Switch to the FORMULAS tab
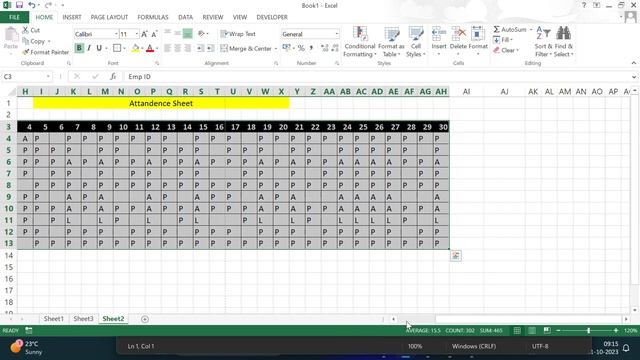This screenshot has width=640, height=360. [153, 17]
